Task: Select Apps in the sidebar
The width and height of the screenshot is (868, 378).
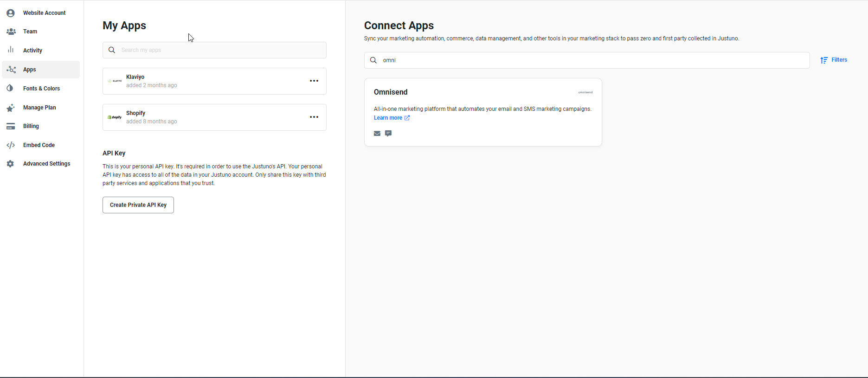Action: [30, 70]
